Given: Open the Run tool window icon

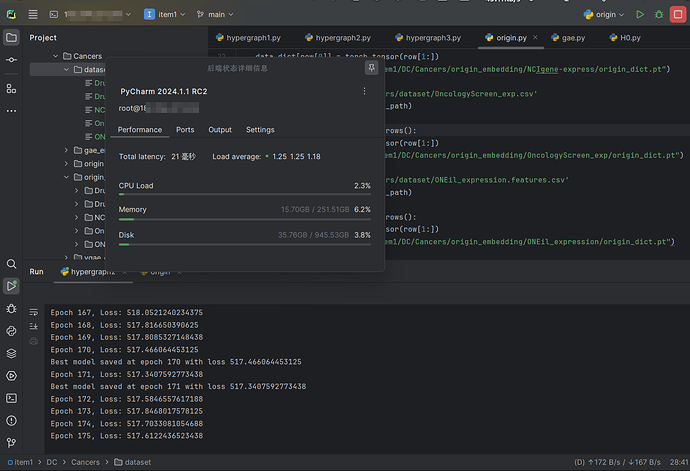Looking at the screenshot, I should [x=11, y=286].
